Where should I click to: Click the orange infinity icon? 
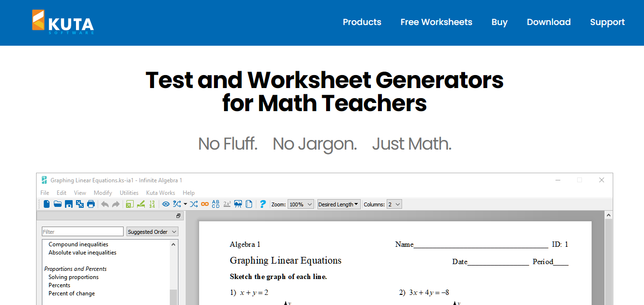(x=205, y=204)
